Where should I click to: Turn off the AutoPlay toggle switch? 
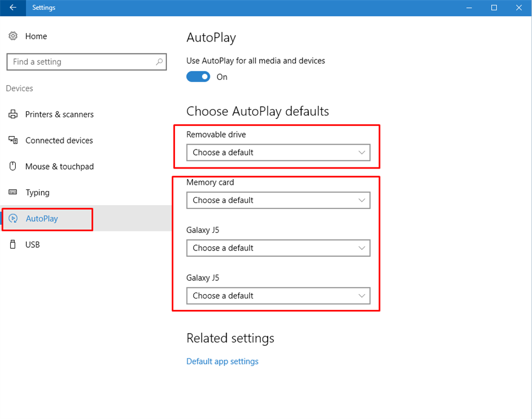(x=198, y=77)
